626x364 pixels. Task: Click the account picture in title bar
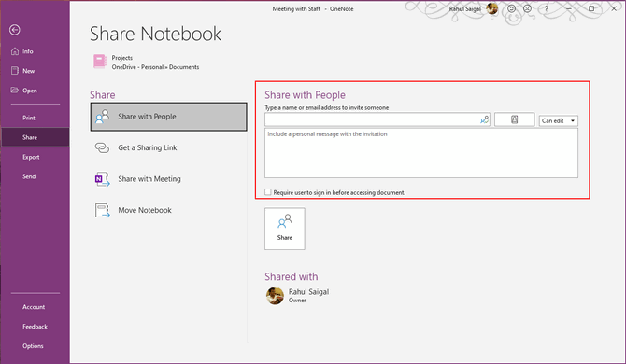pyautogui.click(x=491, y=8)
